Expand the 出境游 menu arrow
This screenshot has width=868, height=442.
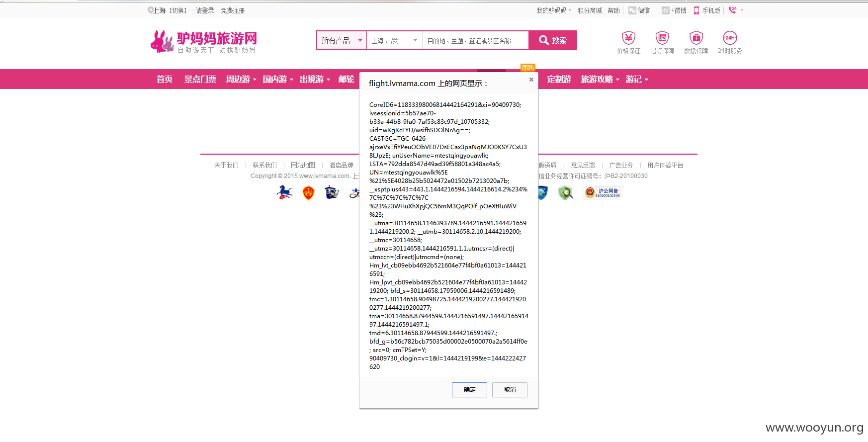tap(328, 80)
